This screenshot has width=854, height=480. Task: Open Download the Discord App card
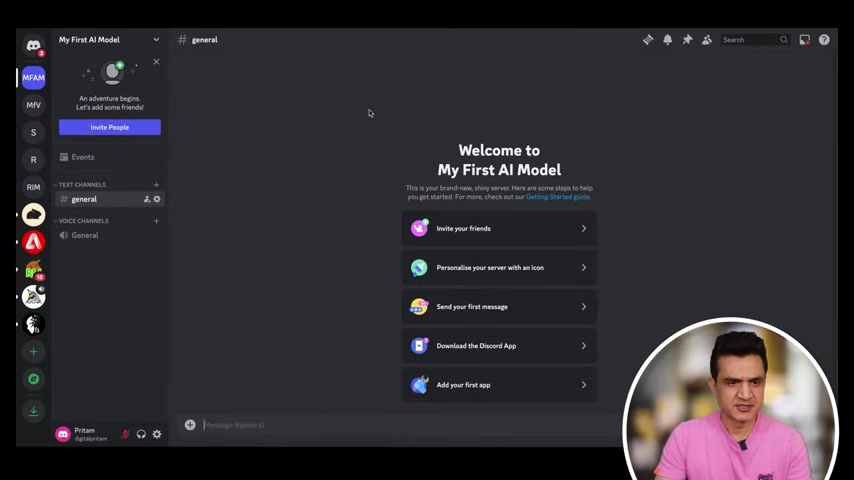coord(499,346)
